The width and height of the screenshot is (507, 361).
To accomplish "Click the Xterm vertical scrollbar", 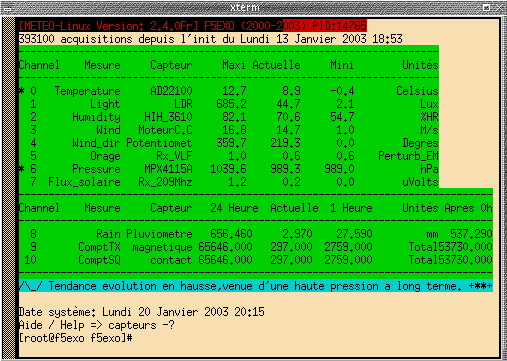I will pos(9,187).
